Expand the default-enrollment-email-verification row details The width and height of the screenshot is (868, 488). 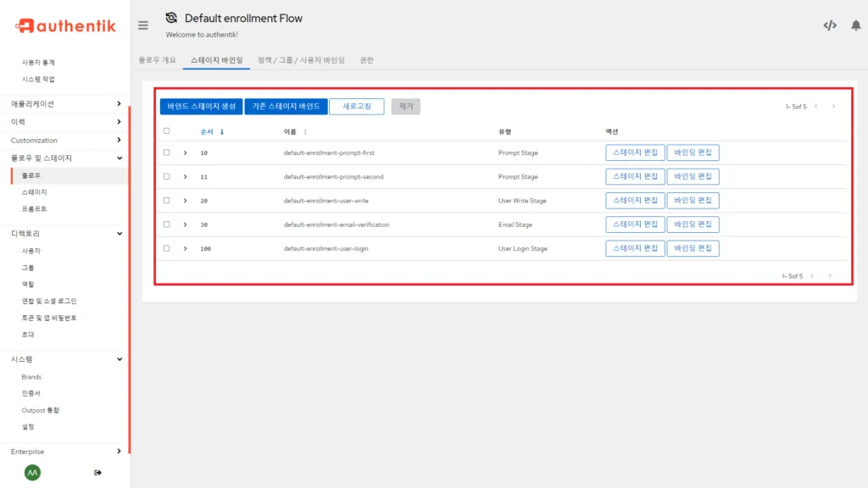[x=185, y=225]
